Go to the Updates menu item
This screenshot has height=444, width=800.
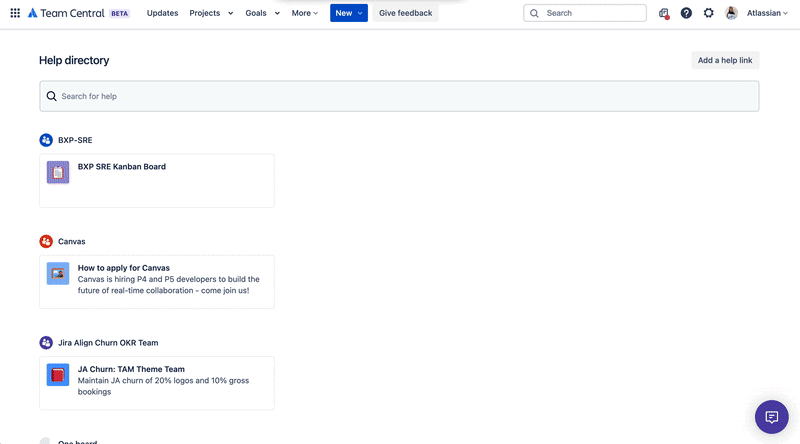162,13
